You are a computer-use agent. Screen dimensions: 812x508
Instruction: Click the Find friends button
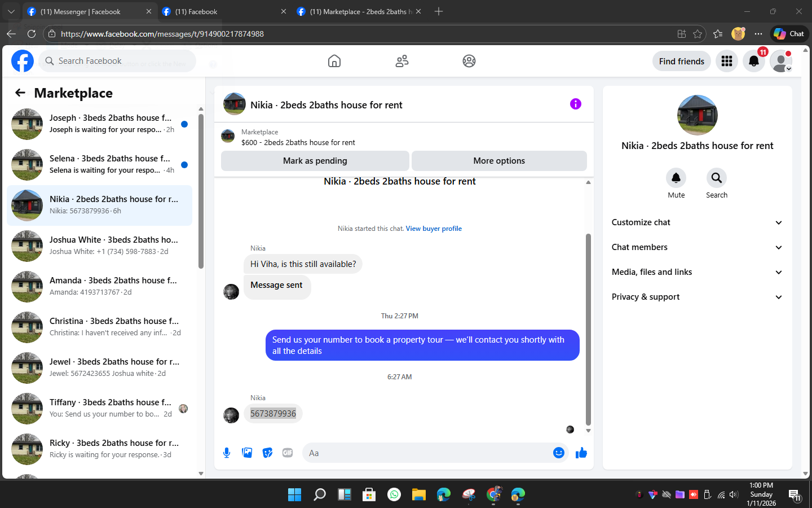pos(682,61)
